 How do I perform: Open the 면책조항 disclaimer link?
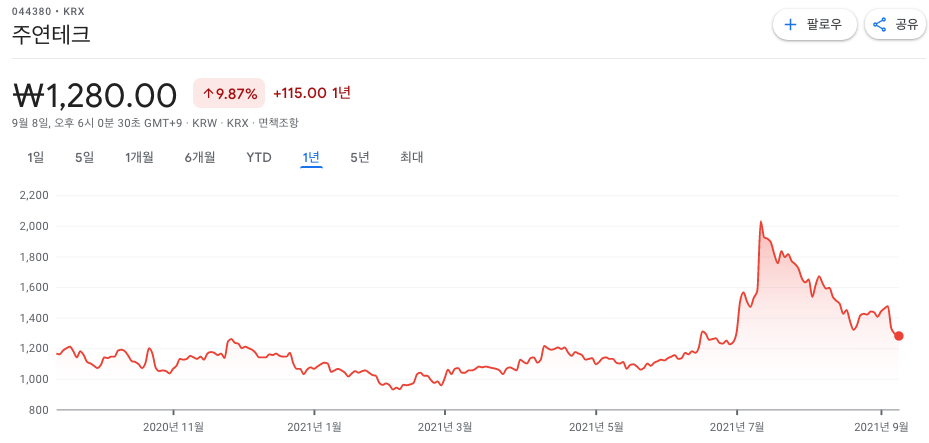pos(277,123)
